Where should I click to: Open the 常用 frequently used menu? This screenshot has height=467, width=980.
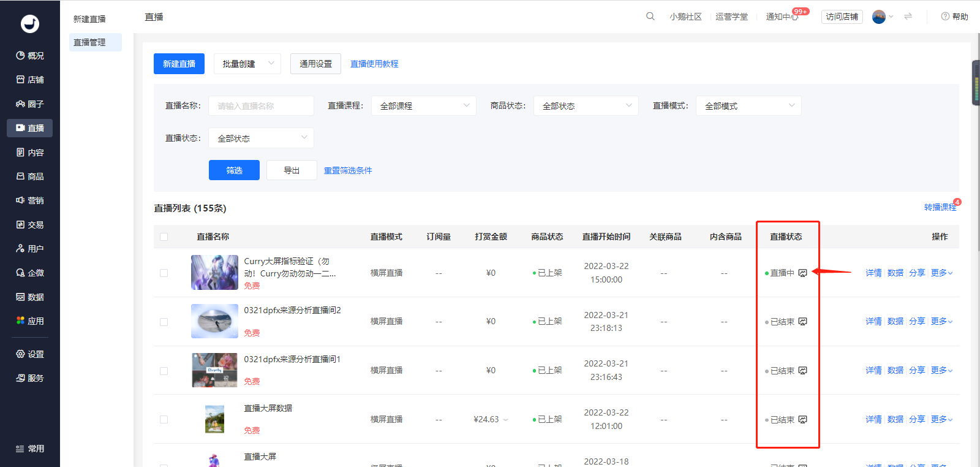point(29,449)
